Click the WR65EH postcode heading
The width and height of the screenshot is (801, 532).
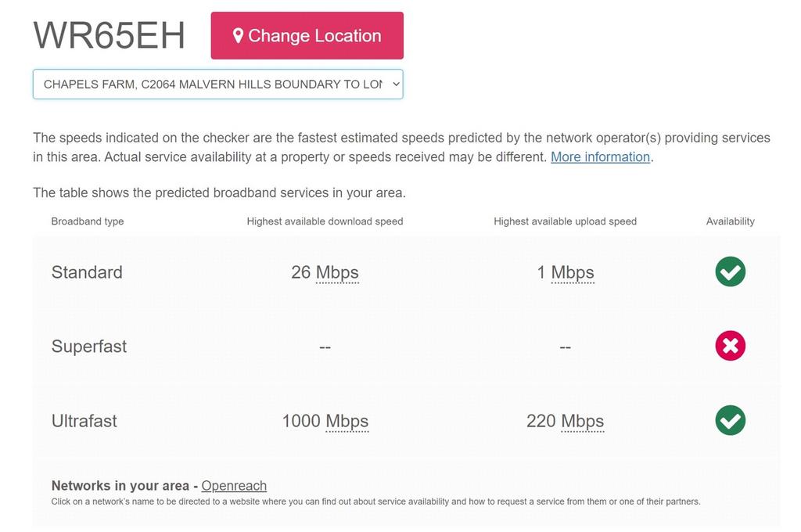coord(109,36)
